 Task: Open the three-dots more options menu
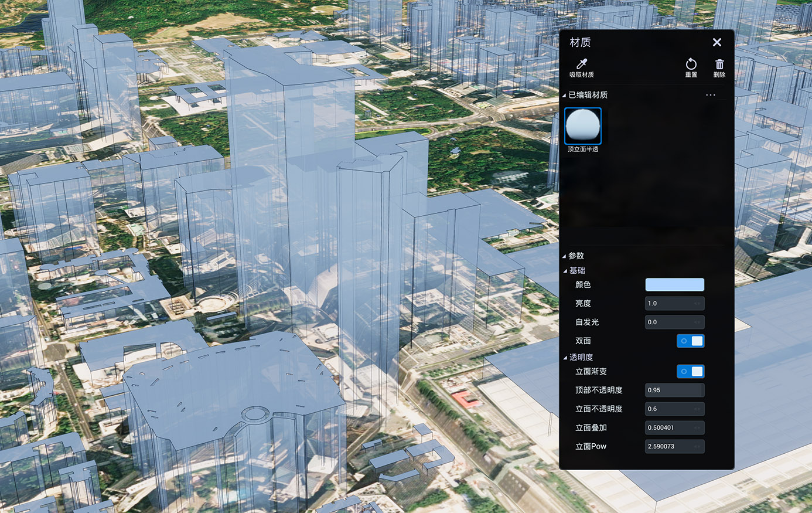click(710, 95)
